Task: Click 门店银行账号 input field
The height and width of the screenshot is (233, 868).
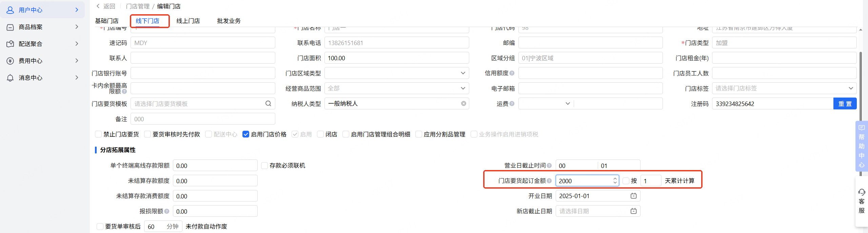Action: pyautogui.click(x=203, y=73)
